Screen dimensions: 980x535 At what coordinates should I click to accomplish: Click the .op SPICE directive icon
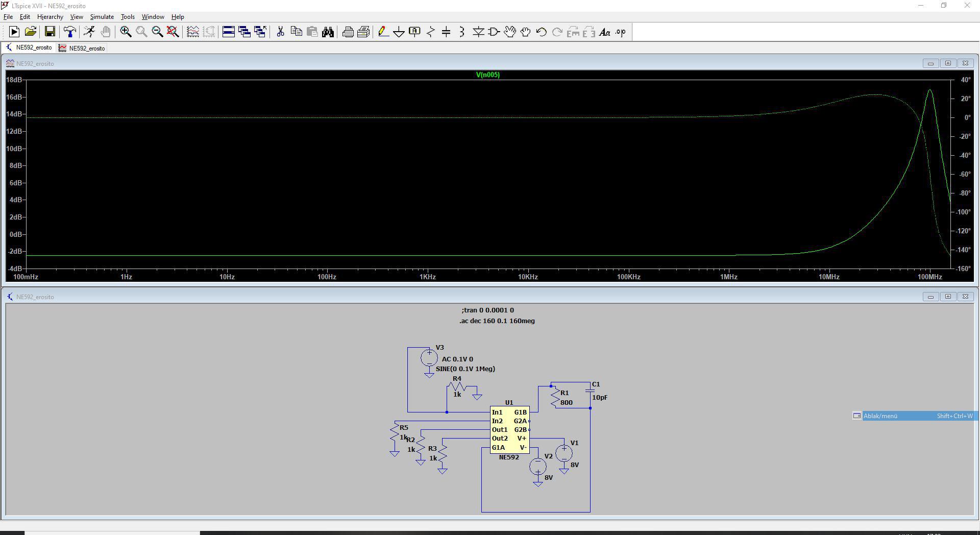coord(620,32)
